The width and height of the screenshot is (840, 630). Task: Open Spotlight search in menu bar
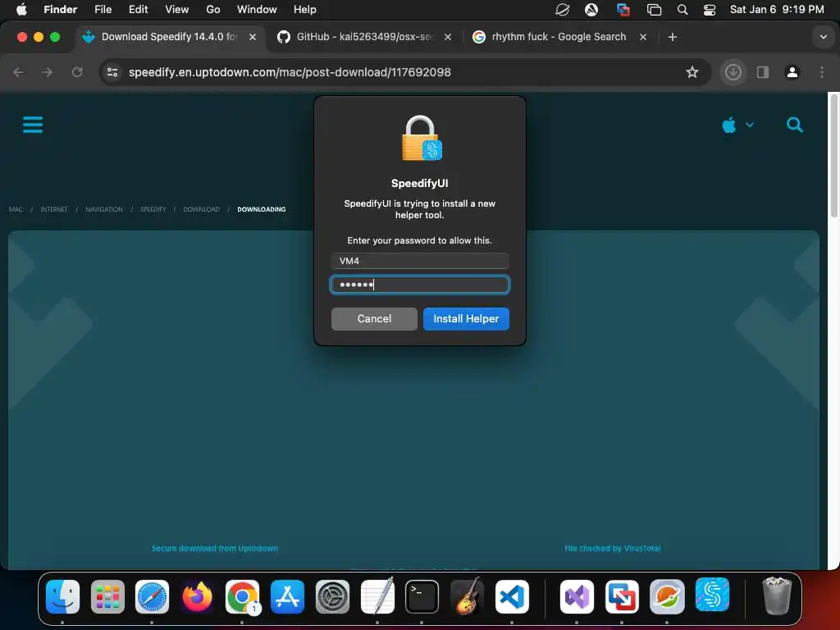(682, 10)
